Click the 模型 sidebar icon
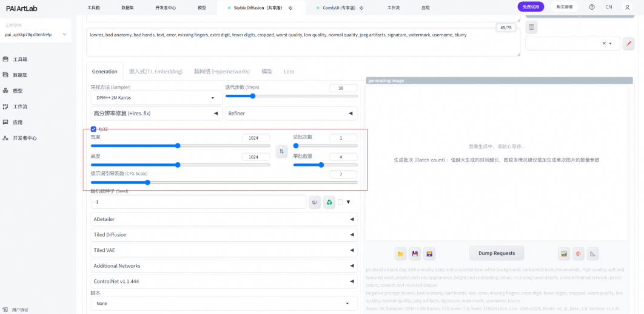This screenshot has height=314, width=644. coord(5,90)
